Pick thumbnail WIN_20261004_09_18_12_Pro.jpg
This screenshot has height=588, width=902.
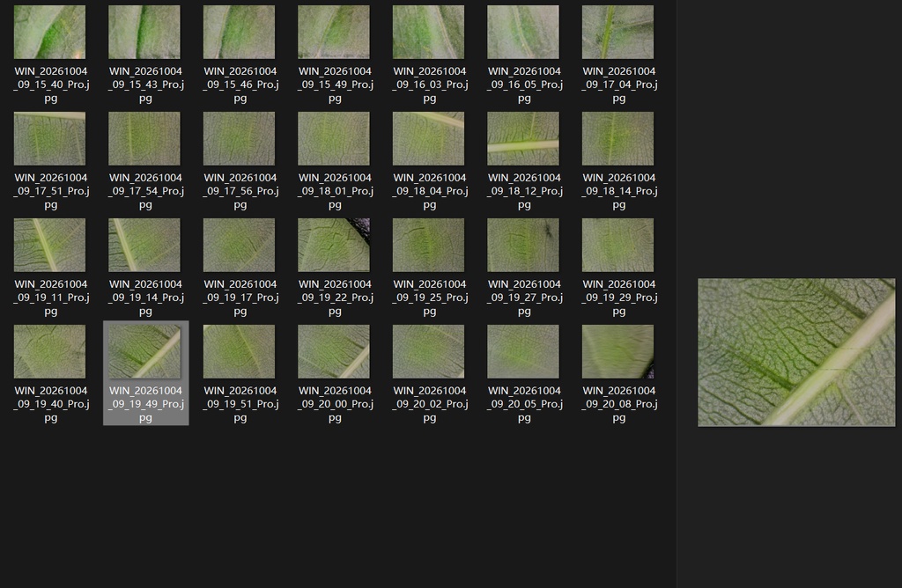(x=523, y=138)
